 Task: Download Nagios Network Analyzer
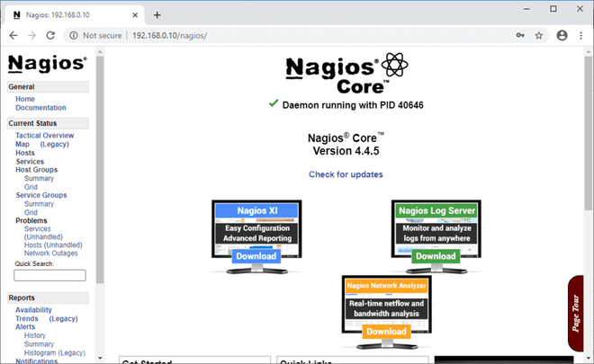click(386, 332)
